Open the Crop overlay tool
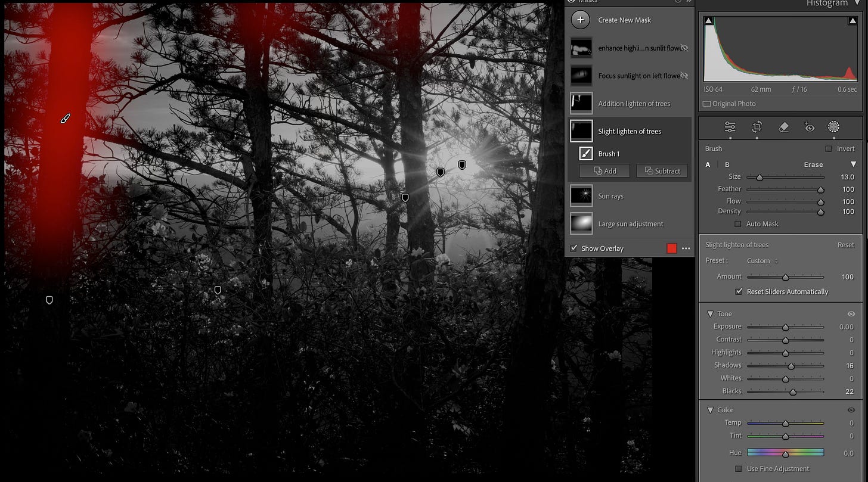Viewport: 868px width, 482px height. pos(757,127)
